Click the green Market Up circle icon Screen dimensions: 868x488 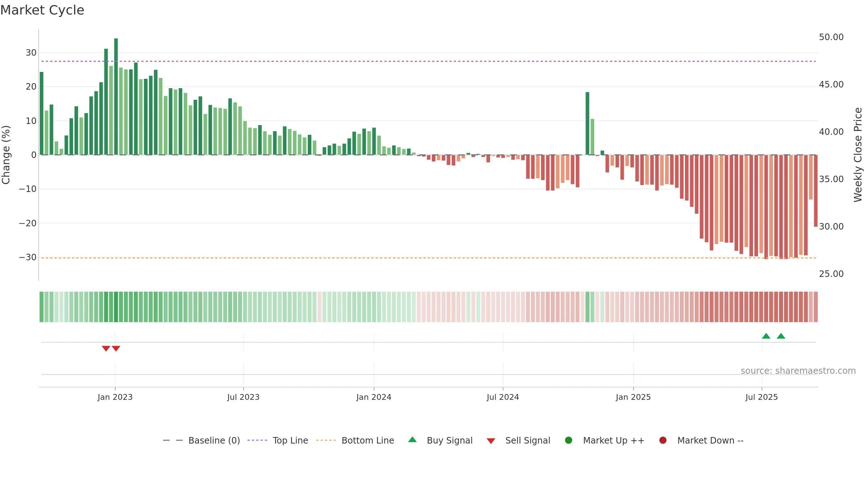pos(569,440)
